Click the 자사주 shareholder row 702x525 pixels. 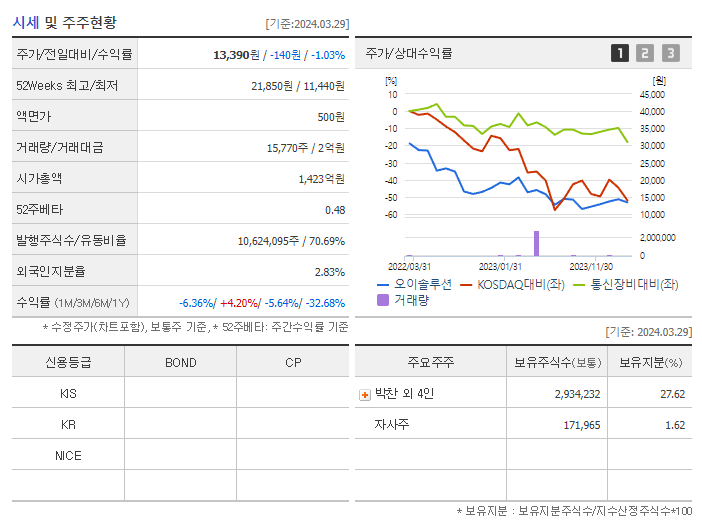pyautogui.click(x=523, y=424)
